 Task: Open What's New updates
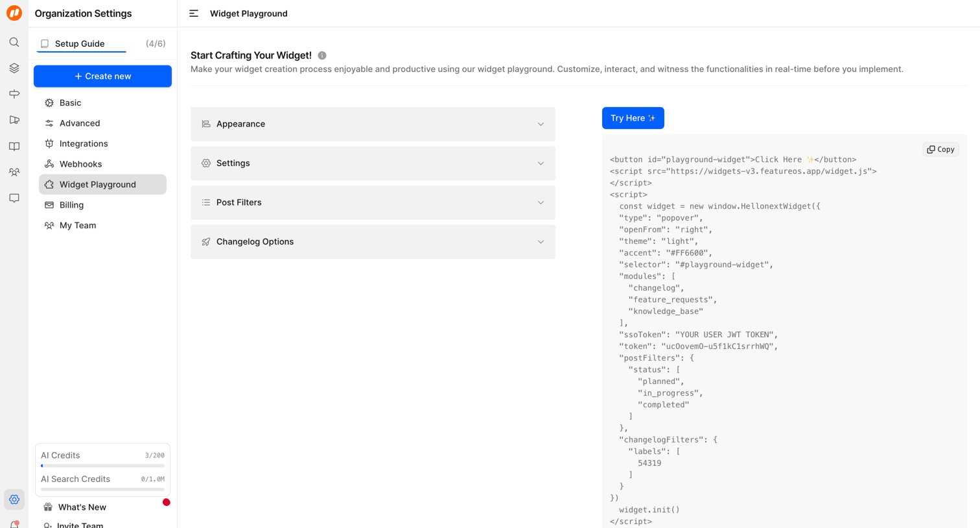82,507
